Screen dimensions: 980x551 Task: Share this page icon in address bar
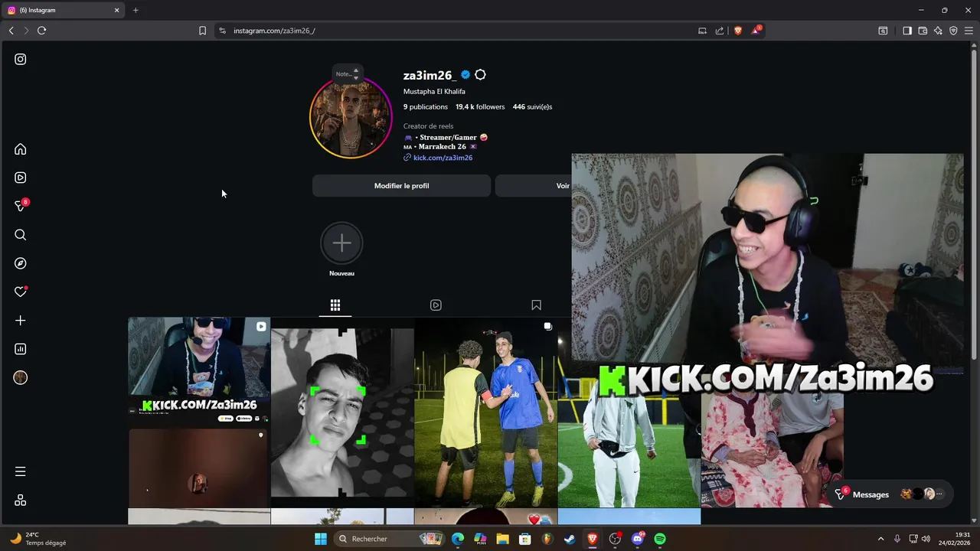[720, 31]
